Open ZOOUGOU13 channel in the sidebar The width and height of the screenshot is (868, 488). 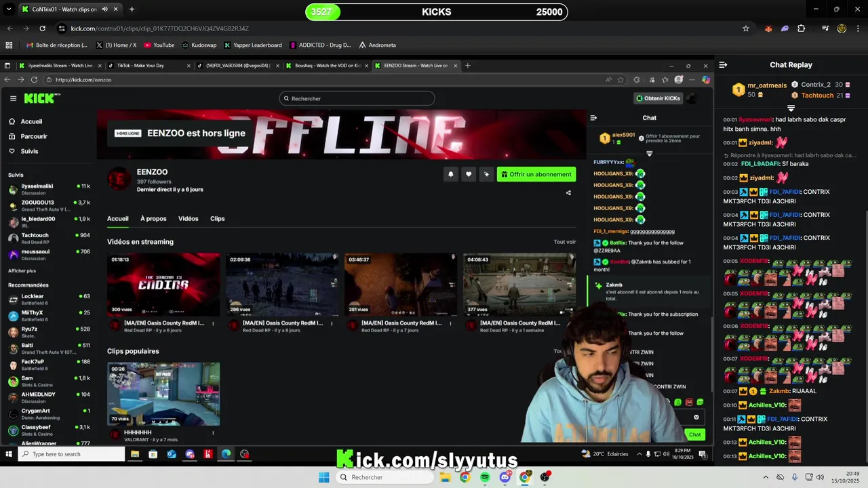pyautogui.click(x=49, y=205)
